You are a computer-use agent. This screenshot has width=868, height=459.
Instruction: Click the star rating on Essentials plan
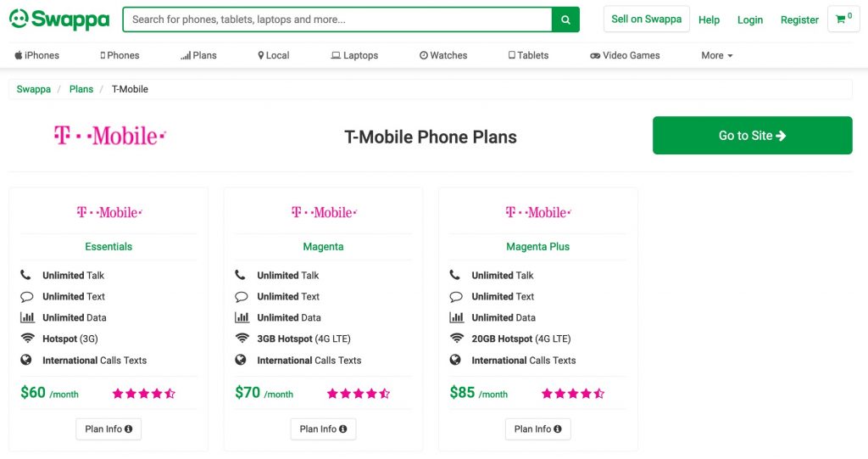[x=144, y=394]
